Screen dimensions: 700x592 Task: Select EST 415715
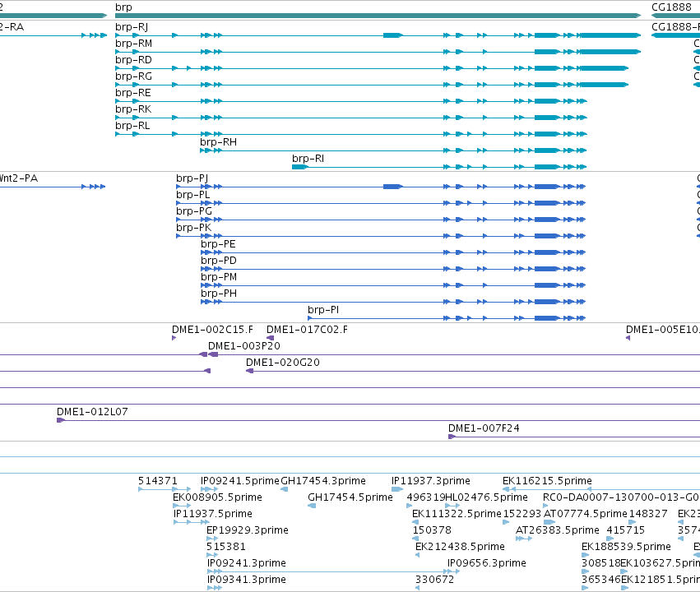[625, 530]
